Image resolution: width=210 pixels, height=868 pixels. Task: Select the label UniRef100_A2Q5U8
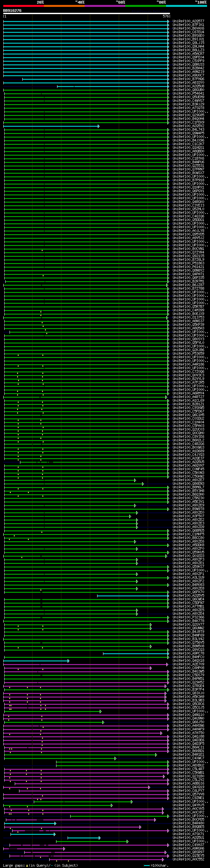tap(188, 86)
